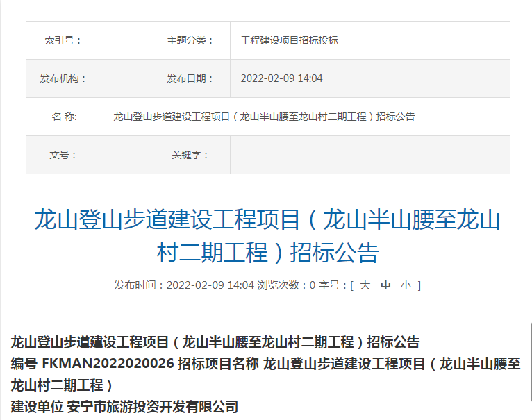
Task: Click the 名称 label cell
Action: [64, 117]
